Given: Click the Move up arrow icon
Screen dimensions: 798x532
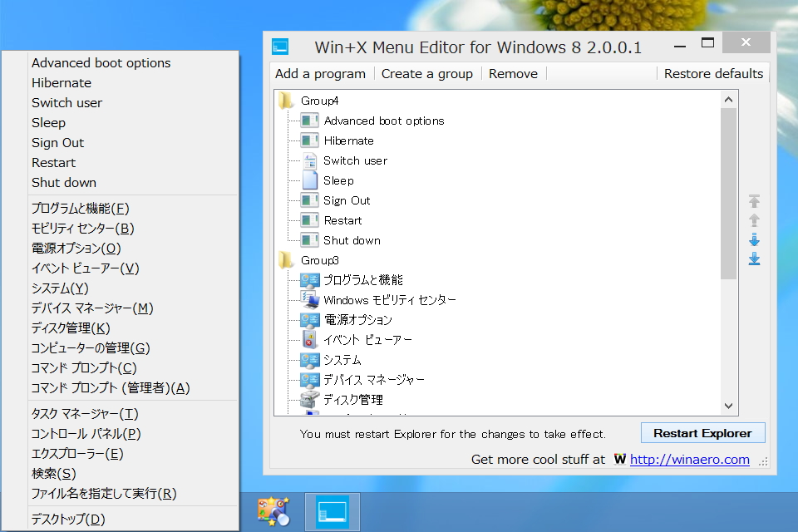Looking at the screenshot, I should pos(754,220).
